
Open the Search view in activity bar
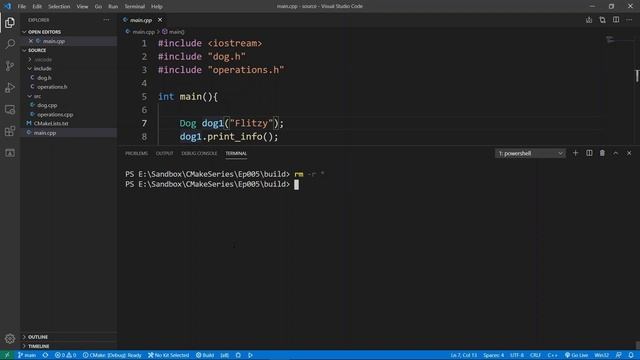10,44
